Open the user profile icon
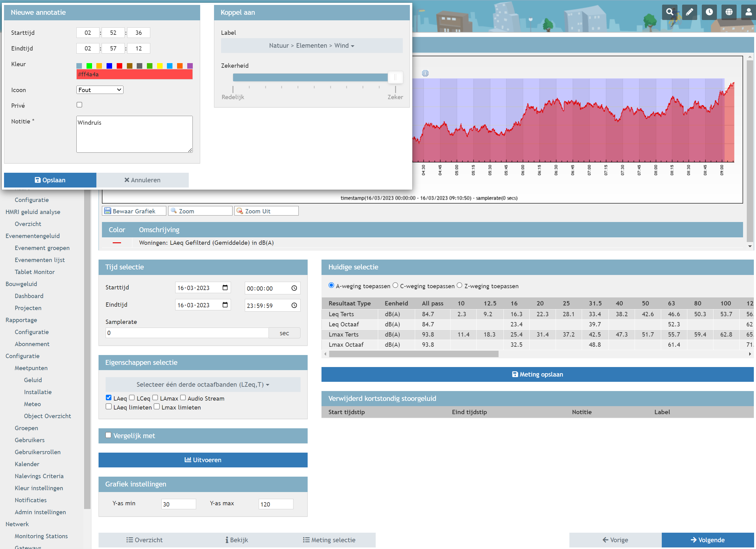The width and height of the screenshot is (756, 549). (748, 12)
